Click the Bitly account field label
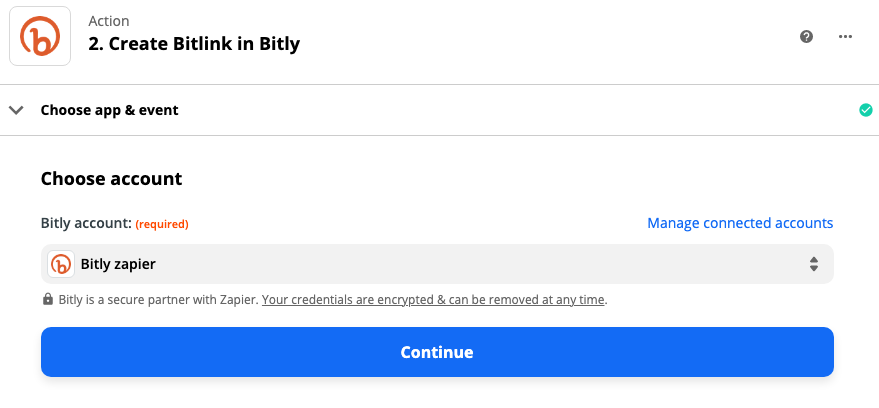The image size is (879, 408). tap(86, 223)
